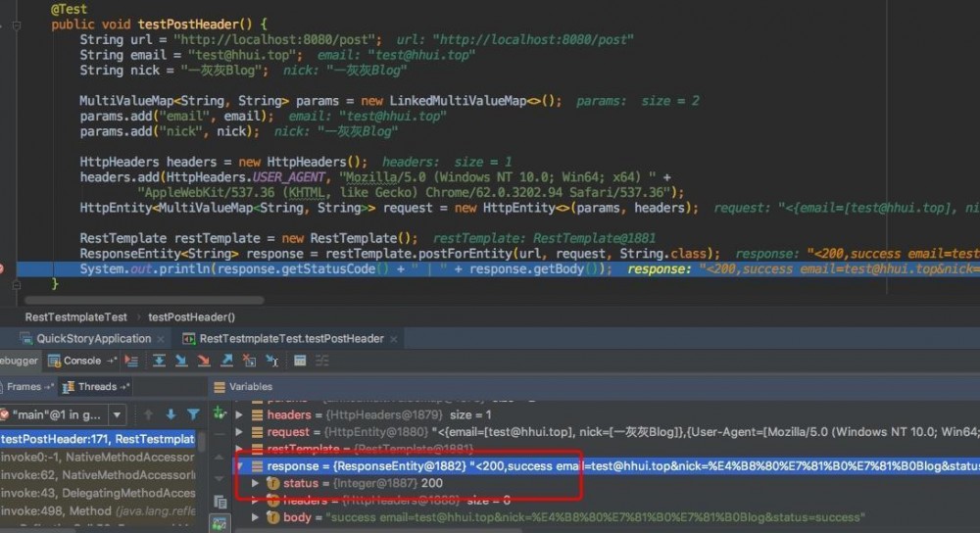This screenshot has height=533, width=980.
Task: Click the Show Watches in Variables icon
Action: point(220,523)
